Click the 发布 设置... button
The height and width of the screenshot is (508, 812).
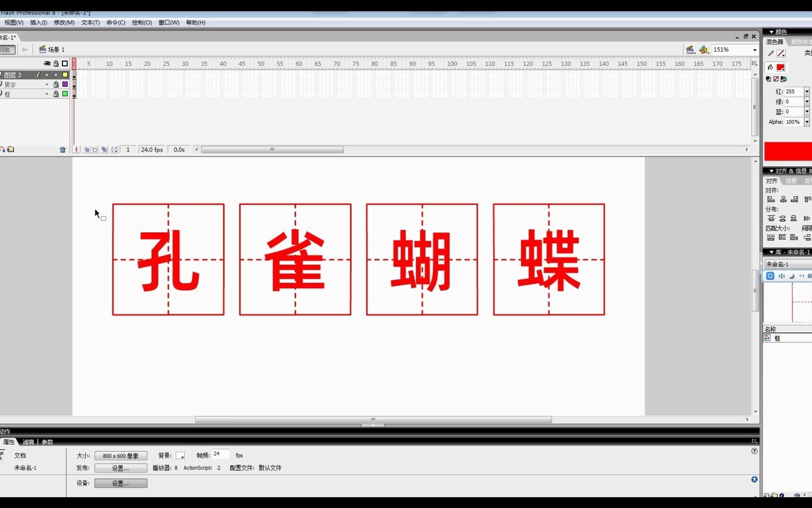tap(121, 468)
